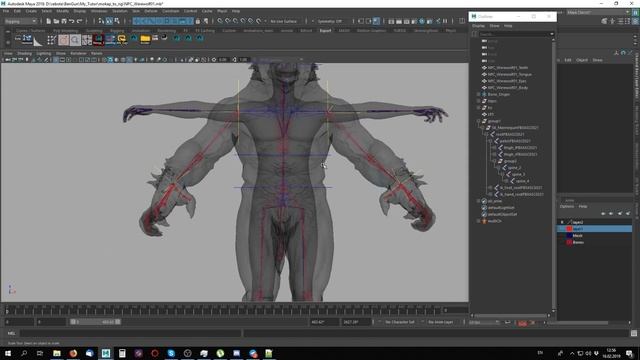Click the red-bordered shelf icon
The width and height of the screenshot is (640, 360).
[x=98, y=40]
